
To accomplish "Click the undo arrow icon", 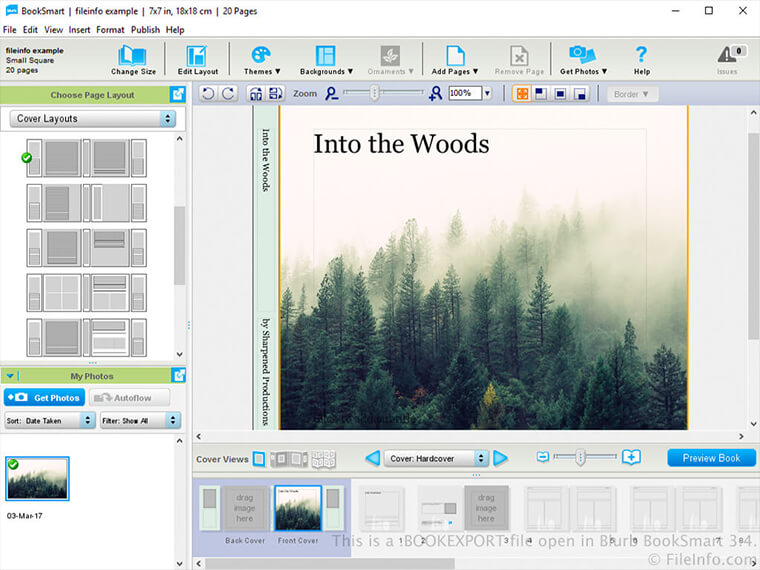I will (x=208, y=94).
